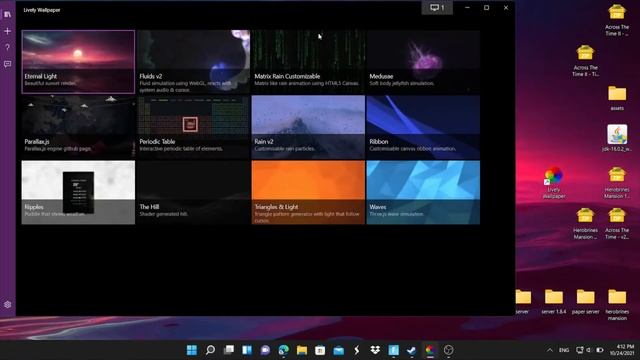Click the Lively Wallpaper taskbar icon
The image size is (640, 360).
[x=430, y=350]
